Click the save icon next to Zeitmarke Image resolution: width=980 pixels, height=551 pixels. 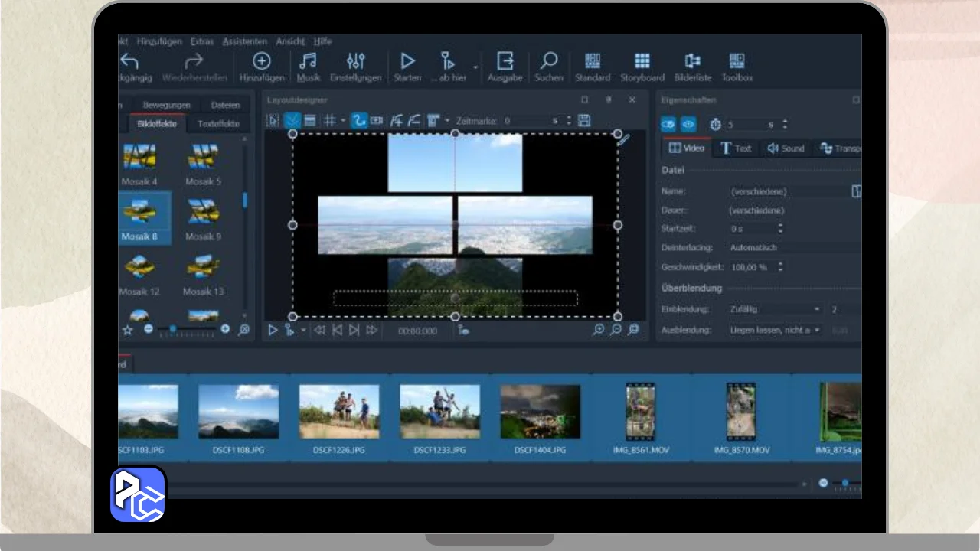click(585, 120)
